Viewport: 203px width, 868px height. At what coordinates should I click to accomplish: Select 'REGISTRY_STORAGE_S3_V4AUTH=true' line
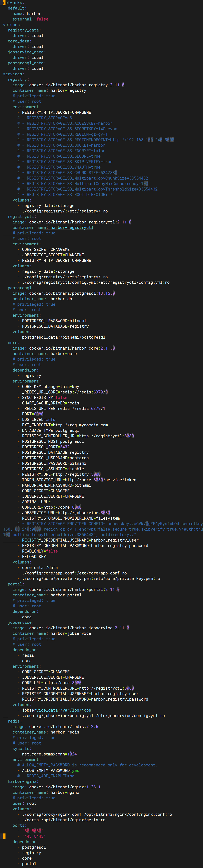(x=59, y=167)
